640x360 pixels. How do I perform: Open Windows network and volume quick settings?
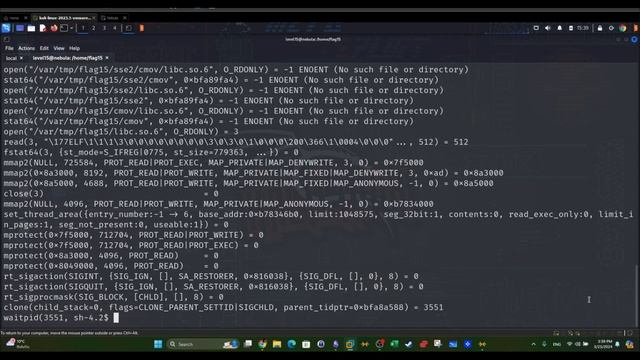click(578, 344)
